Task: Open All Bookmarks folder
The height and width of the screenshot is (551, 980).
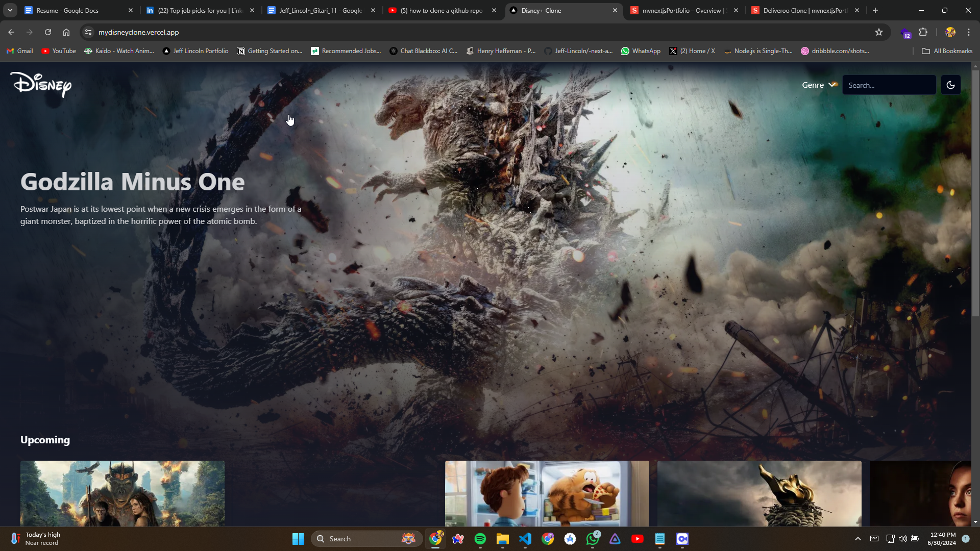Action: click(x=947, y=51)
